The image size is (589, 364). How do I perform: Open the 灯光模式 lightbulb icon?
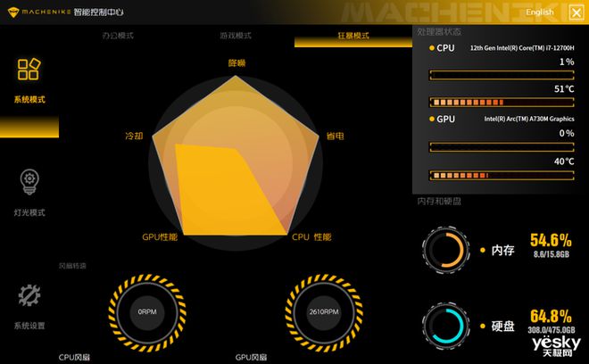pyautogui.click(x=29, y=182)
